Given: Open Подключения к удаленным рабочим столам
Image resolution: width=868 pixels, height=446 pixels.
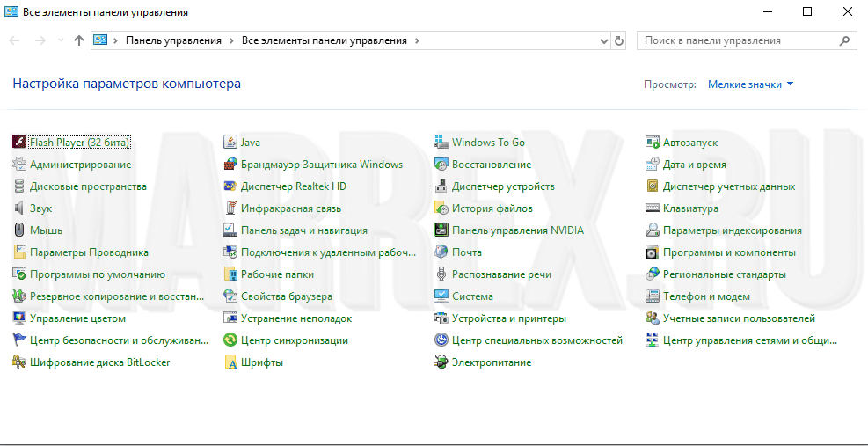Looking at the screenshot, I should click(328, 252).
